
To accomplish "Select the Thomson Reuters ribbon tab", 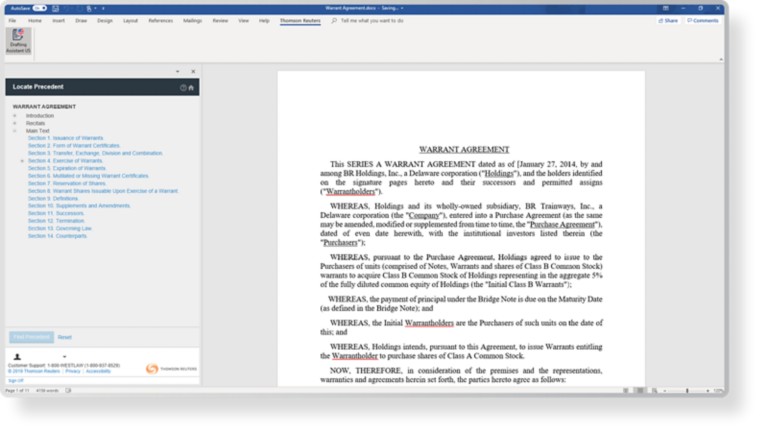I will [300, 21].
